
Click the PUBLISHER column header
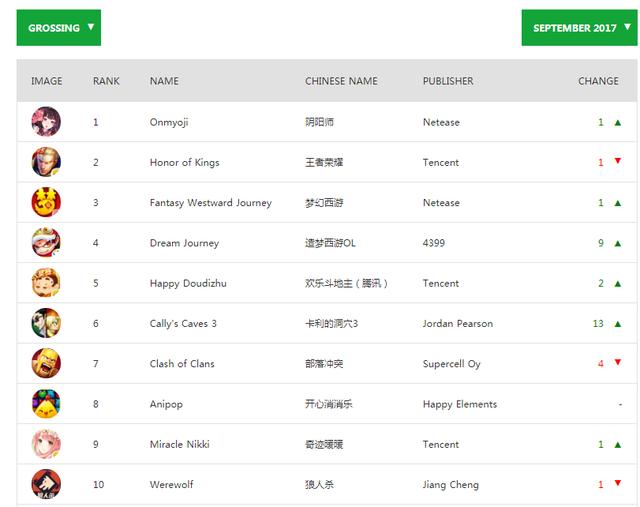(448, 81)
